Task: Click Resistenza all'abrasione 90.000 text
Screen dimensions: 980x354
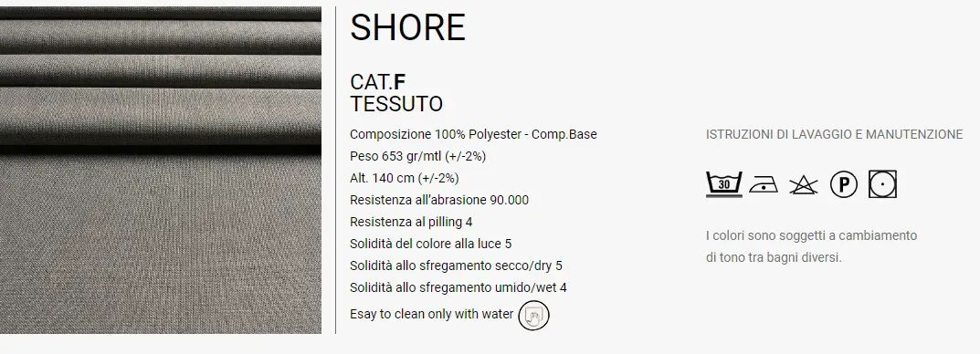Action: (438, 200)
